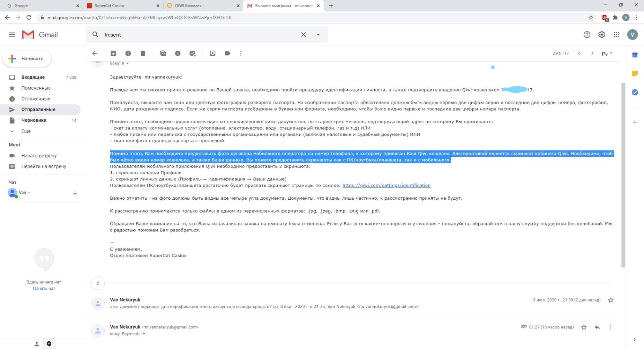Open More options in the message toolbar

point(241,53)
